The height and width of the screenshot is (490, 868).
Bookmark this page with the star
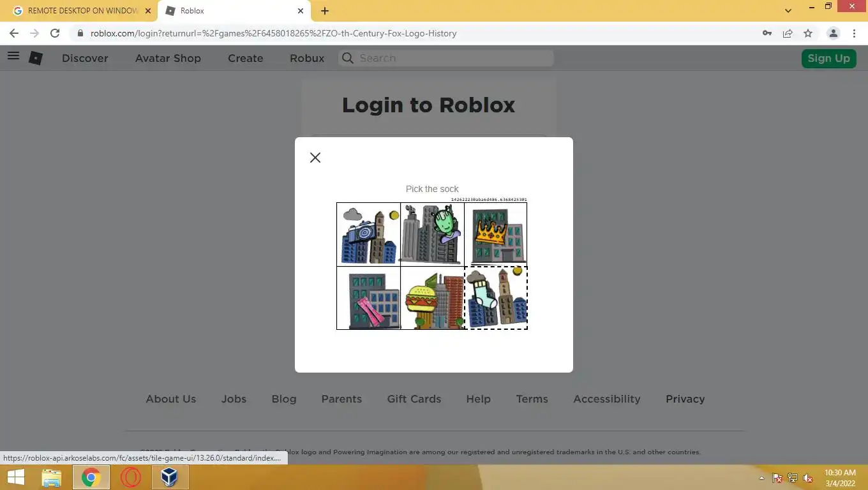pos(808,33)
